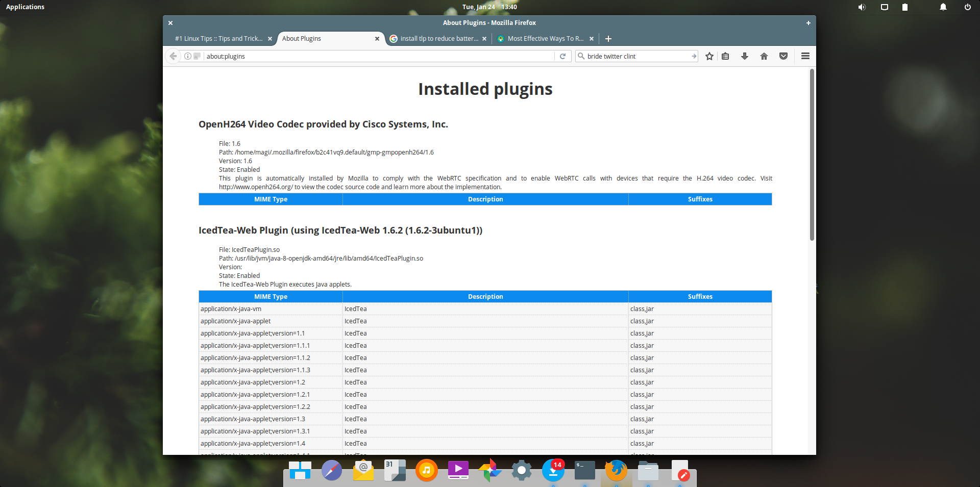The height and width of the screenshot is (487, 980).
Task: Click File: IcedTeaPlugin.so line
Action: tap(249, 250)
